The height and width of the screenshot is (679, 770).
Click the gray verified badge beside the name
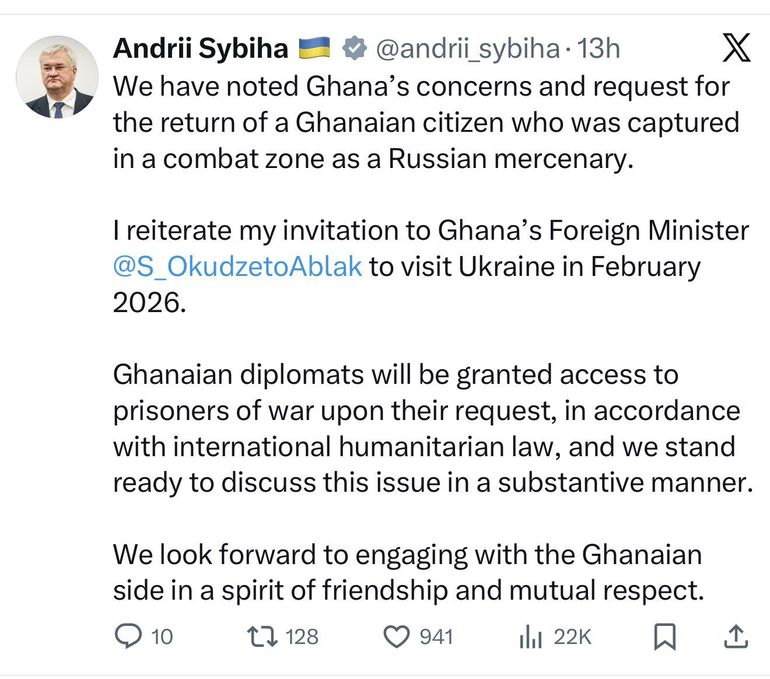tap(354, 47)
